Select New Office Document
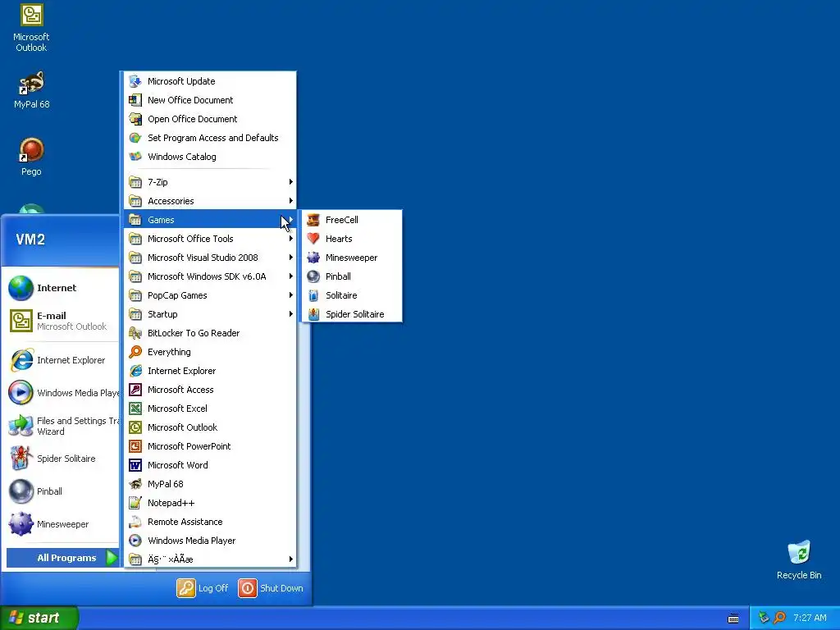The height and width of the screenshot is (630, 840). [x=210, y=100]
